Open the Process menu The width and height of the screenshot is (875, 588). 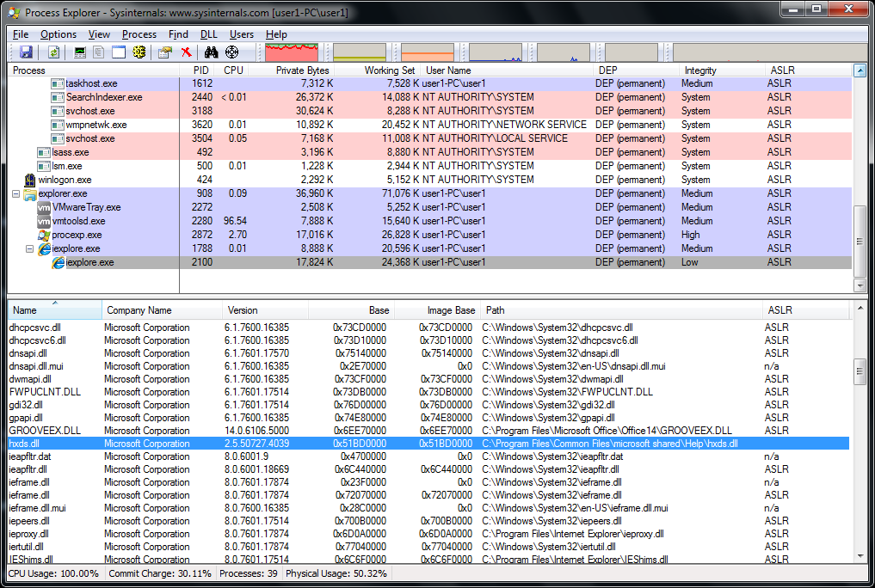pyautogui.click(x=139, y=34)
